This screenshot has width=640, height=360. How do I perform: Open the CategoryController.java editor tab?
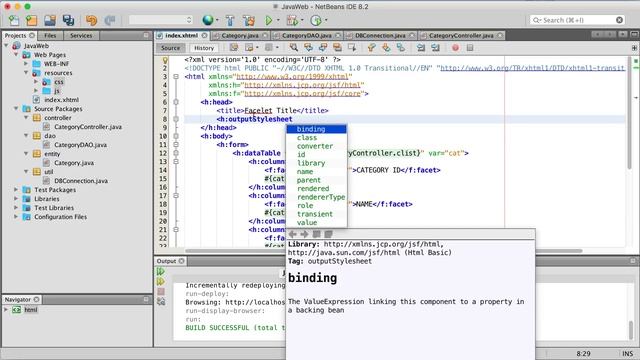pos(461,36)
